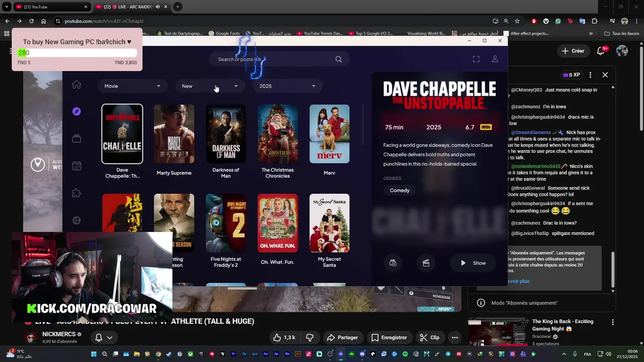Click the Clip button under the video
The width and height of the screenshot is (644, 362).
coord(430,337)
